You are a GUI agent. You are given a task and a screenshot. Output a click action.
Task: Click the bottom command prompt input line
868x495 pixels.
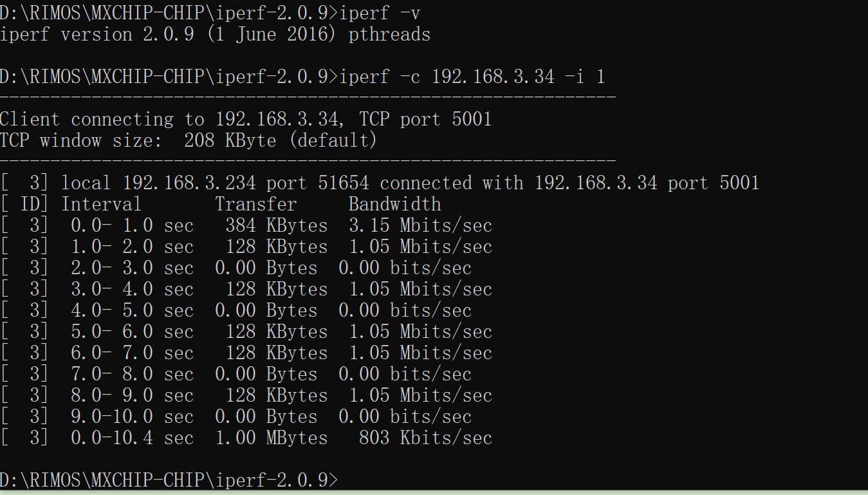pyautogui.click(x=434, y=480)
